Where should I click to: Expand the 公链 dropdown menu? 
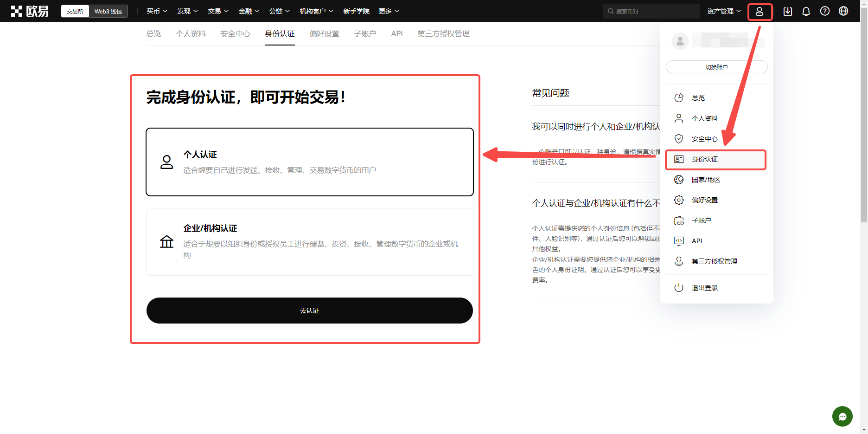point(280,11)
